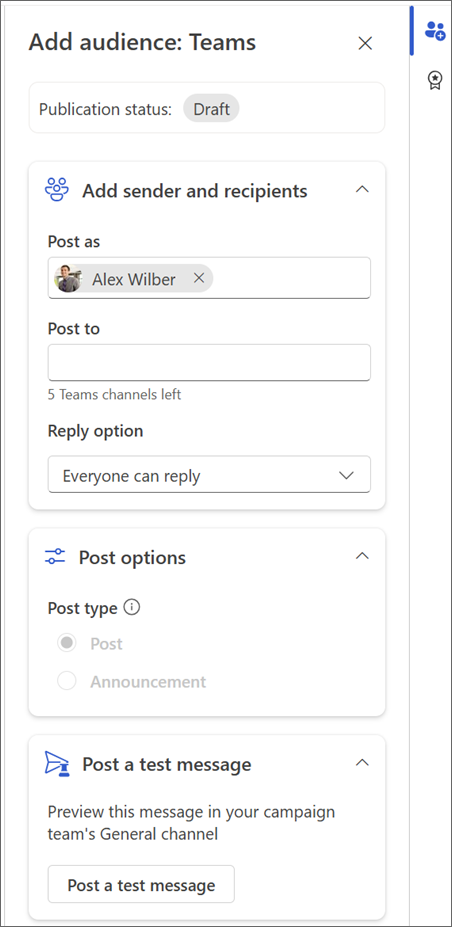
Task: Click the sliders icon beside Post options
Action: coord(56,556)
